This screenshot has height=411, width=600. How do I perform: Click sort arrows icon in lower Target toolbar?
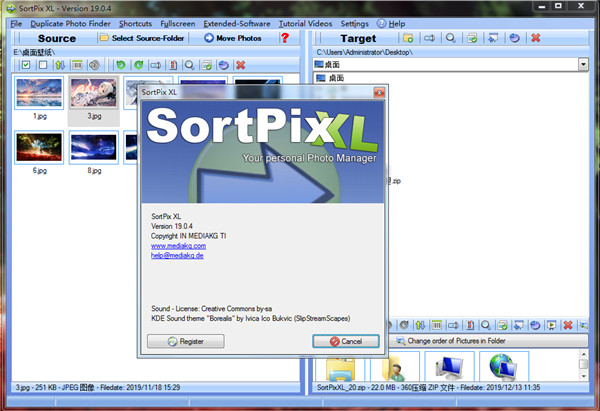pyautogui.click(x=420, y=325)
